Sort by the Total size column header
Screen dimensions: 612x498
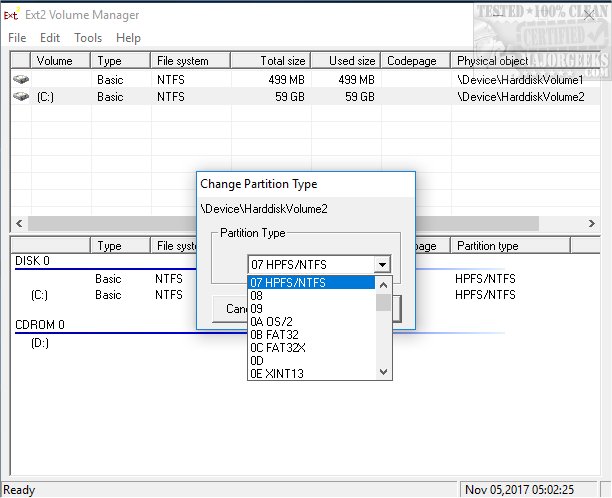[270, 60]
